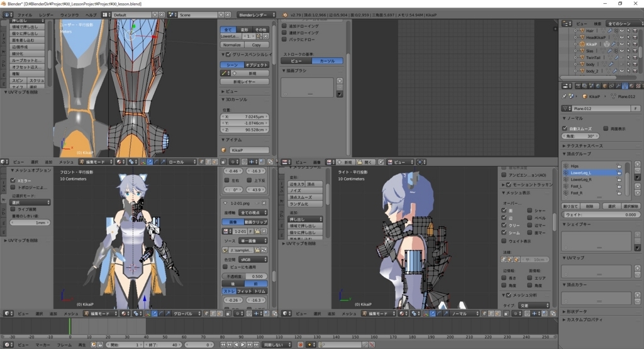Open the Material sphere properties tab
The image size is (644, 349).
point(631,86)
